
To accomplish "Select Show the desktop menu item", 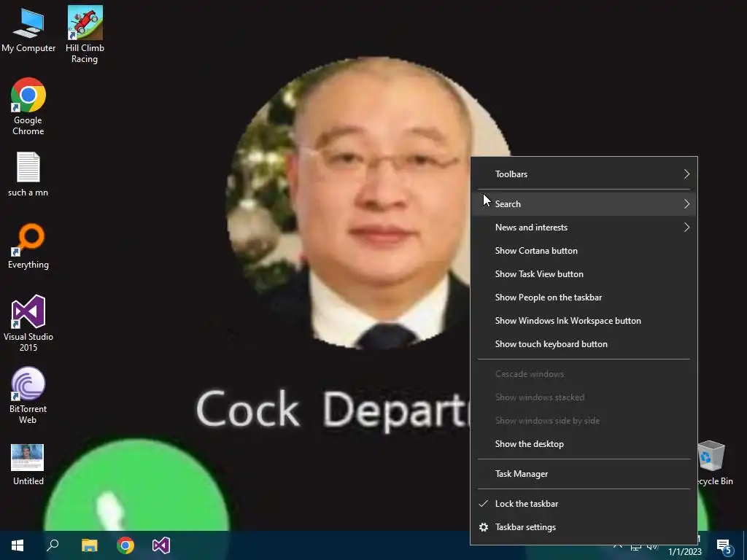I will click(584, 444).
